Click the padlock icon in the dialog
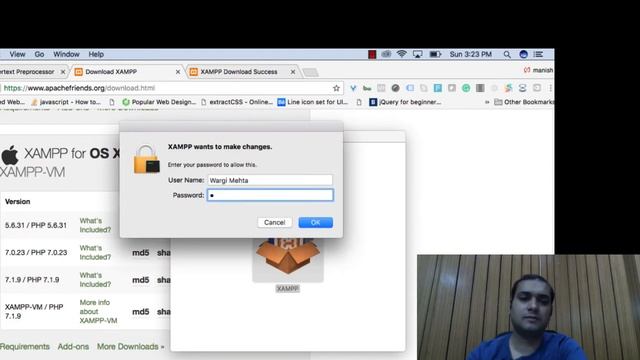The width and height of the screenshot is (640, 360). (146, 160)
